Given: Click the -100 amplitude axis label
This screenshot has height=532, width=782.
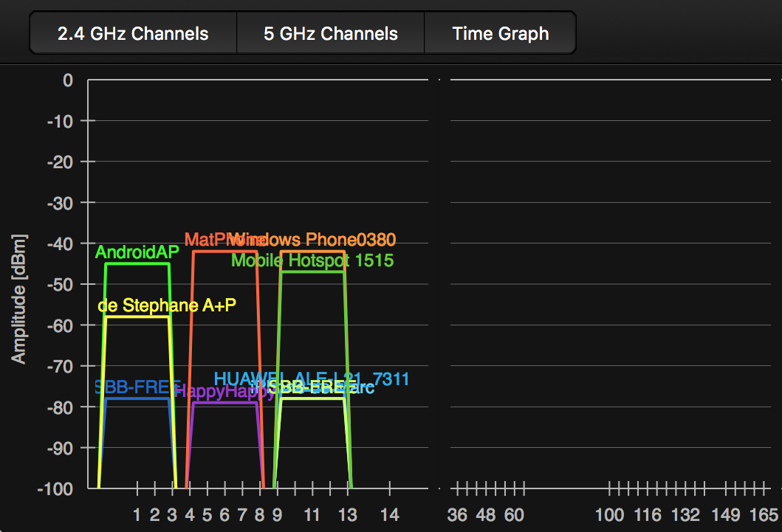Looking at the screenshot, I should (55, 489).
